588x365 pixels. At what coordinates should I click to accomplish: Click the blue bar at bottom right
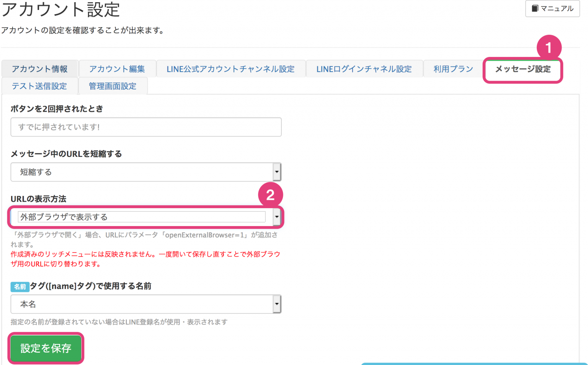point(474,363)
